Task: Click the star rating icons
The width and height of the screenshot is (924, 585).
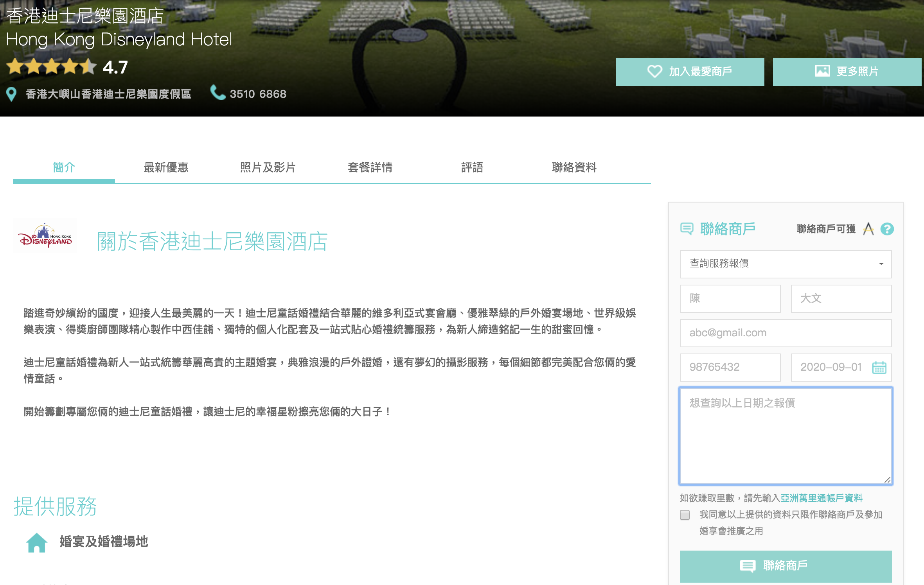Action: pyautogui.click(x=52, y=66)
